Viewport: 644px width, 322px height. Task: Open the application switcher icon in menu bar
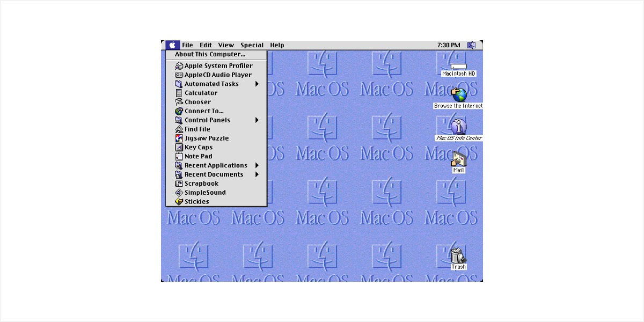pyautogui.click(x=471, y=45)
